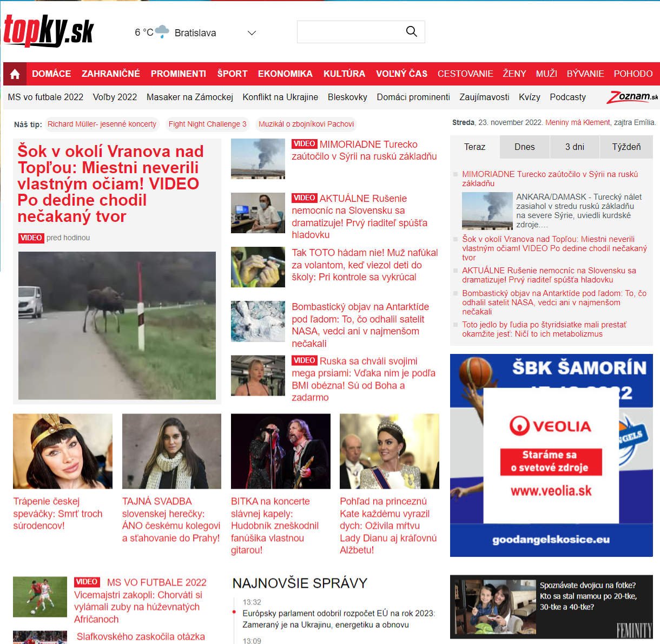Click the Veolia advertisement banner
660x644 pixels.
point(551,455)
